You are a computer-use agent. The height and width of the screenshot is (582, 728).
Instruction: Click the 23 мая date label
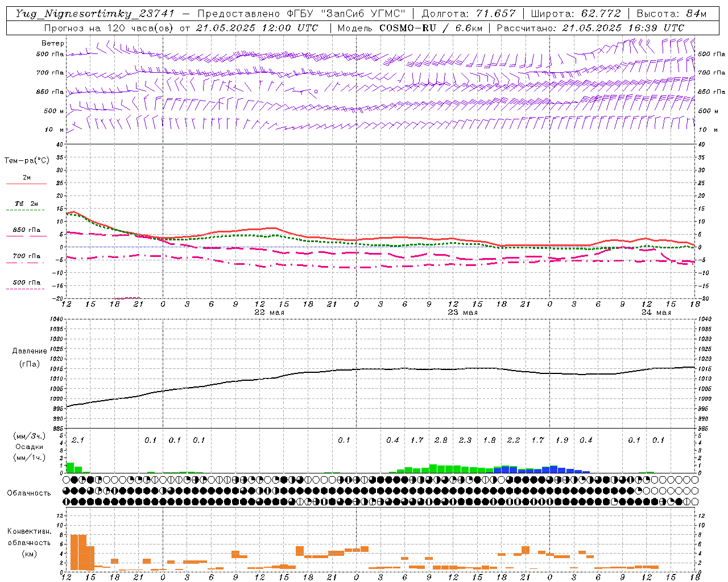463,313
